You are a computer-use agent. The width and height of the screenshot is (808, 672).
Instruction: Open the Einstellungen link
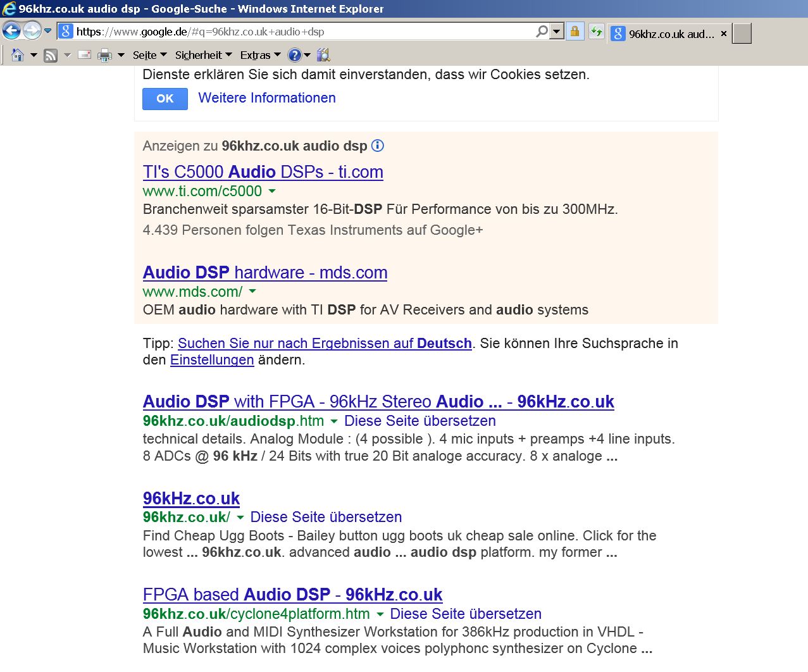[x=212, y=360]
